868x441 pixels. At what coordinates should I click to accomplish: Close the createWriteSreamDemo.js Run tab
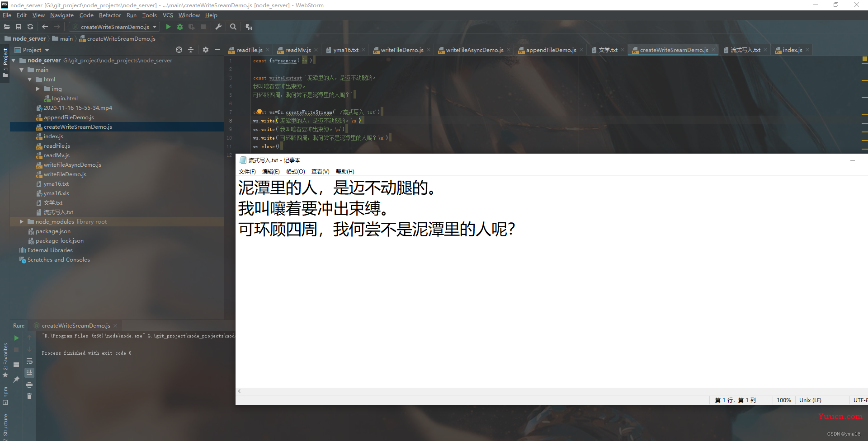click(x=115, y=326)
